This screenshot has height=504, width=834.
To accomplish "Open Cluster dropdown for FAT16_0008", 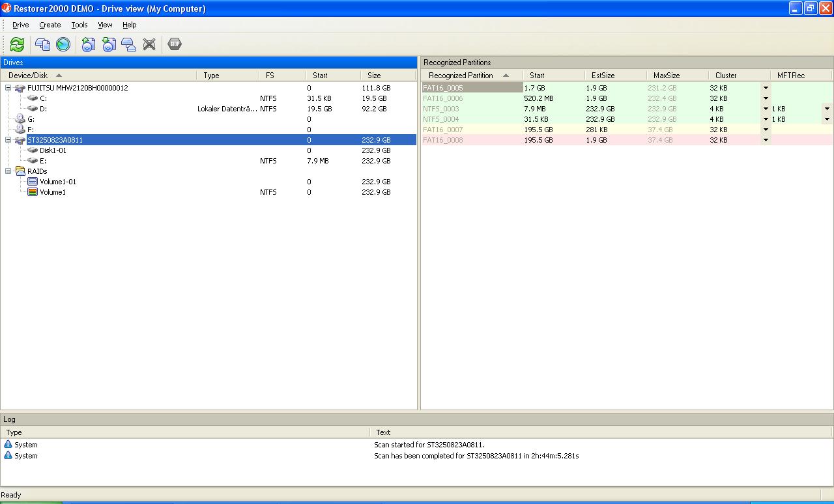I will tap(766, 140).
